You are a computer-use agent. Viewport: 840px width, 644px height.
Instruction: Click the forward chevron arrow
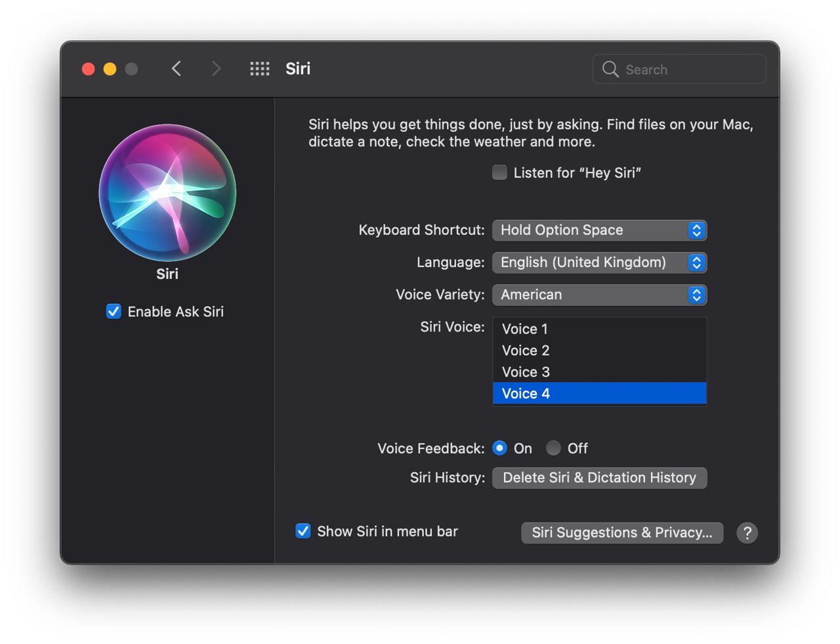click(216, 69)
